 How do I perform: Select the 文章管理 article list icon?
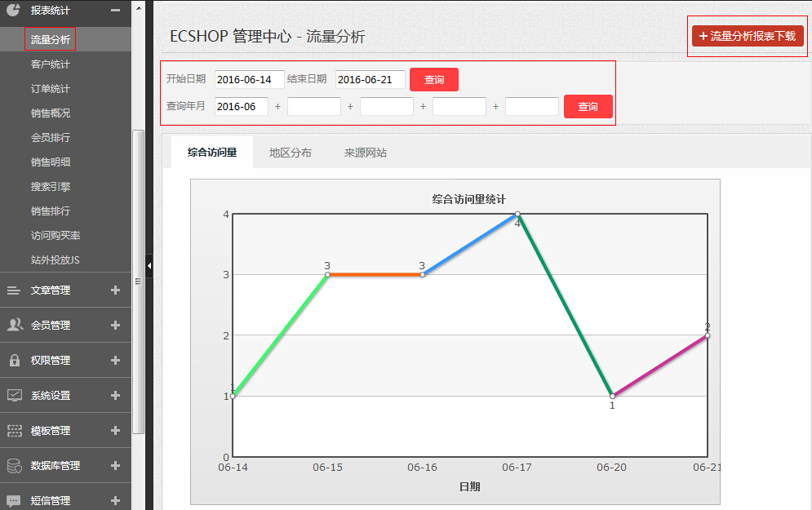click(13, 289)
